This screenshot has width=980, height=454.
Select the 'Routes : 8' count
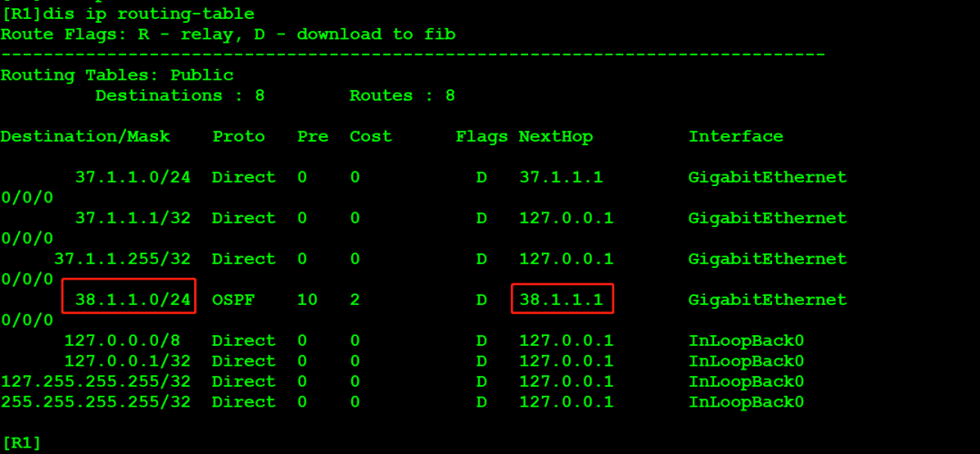(402, 95)
